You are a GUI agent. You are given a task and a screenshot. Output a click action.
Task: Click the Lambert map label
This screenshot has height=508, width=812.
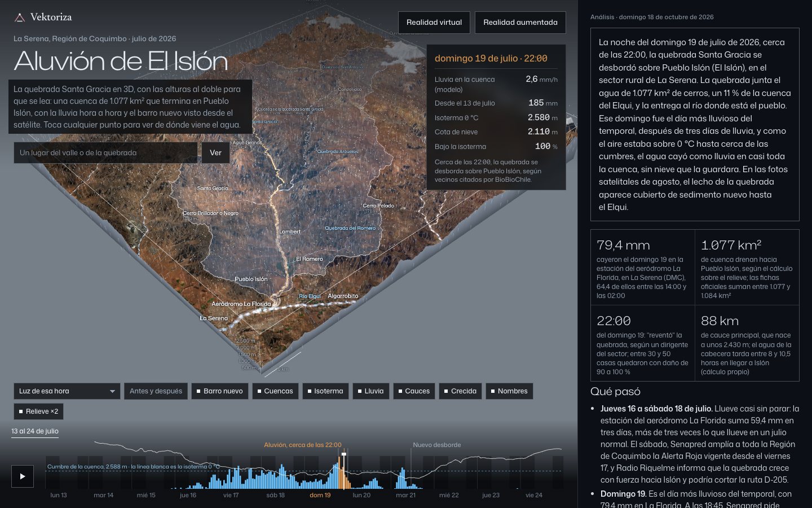tap(290, 231)
